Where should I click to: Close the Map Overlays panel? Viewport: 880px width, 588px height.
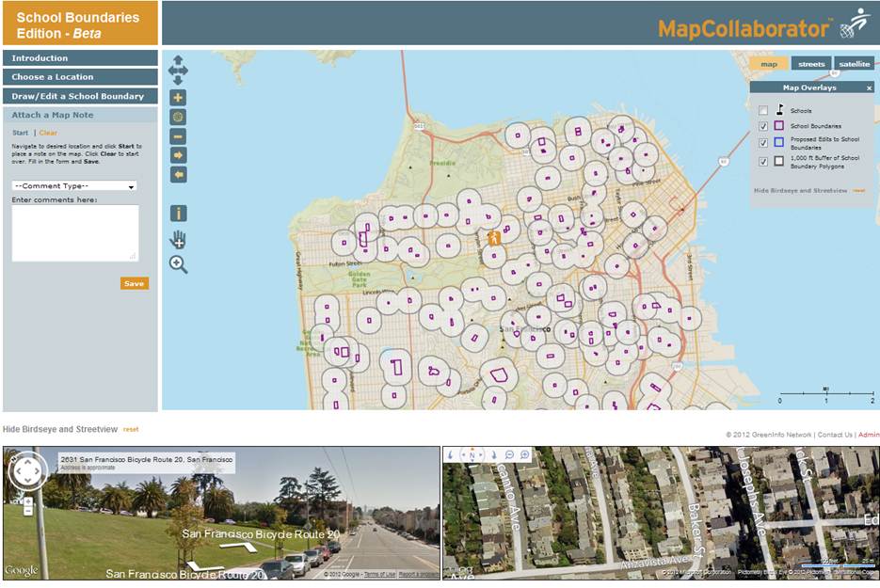point(869,87)
